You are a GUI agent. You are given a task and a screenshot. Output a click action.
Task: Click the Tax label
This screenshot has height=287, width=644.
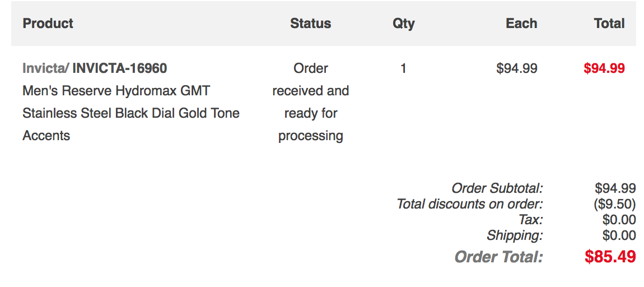(x=530, y=220)
